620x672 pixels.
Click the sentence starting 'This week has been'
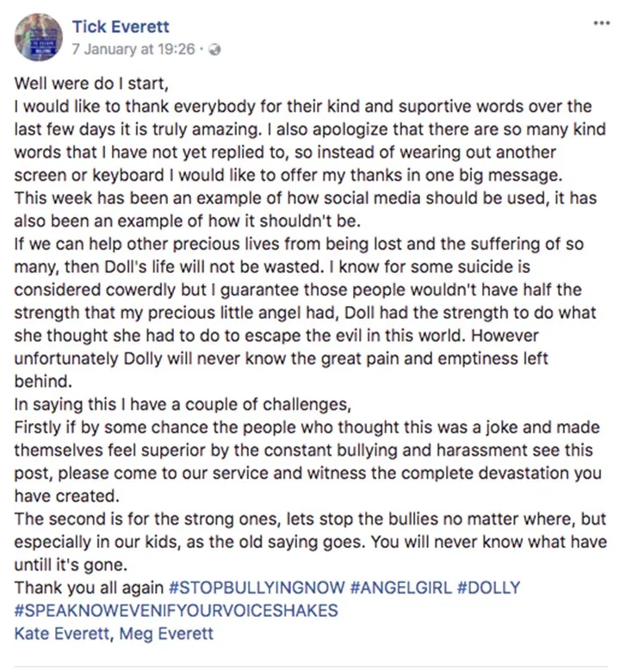pyautogui.click(x=305, y=209)
